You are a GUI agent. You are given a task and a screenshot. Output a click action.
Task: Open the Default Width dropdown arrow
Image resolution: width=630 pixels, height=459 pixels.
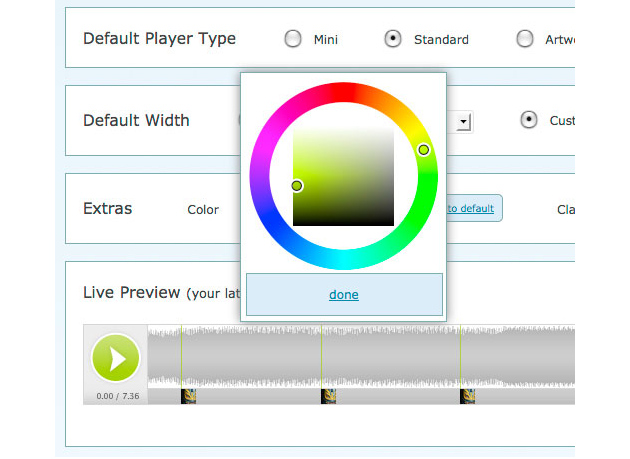coord(464,122)
